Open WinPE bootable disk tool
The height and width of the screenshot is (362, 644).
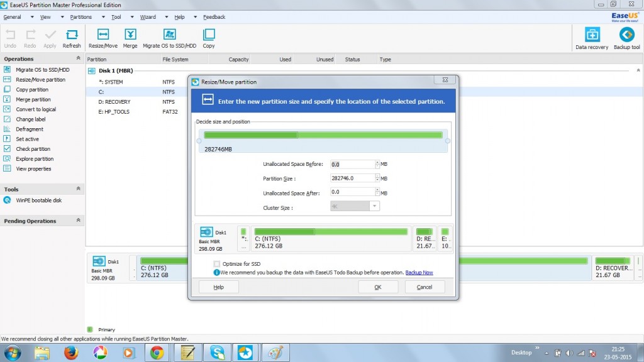point(38,200)
